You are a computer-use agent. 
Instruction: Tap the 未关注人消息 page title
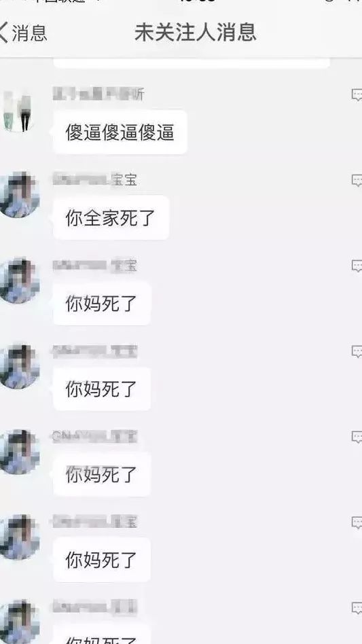[196, 33]
